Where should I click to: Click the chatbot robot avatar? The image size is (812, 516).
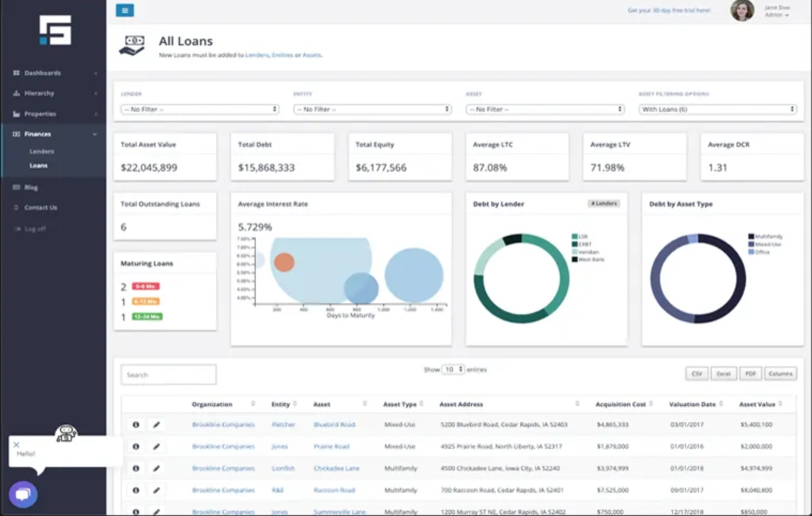pos(66,434)
